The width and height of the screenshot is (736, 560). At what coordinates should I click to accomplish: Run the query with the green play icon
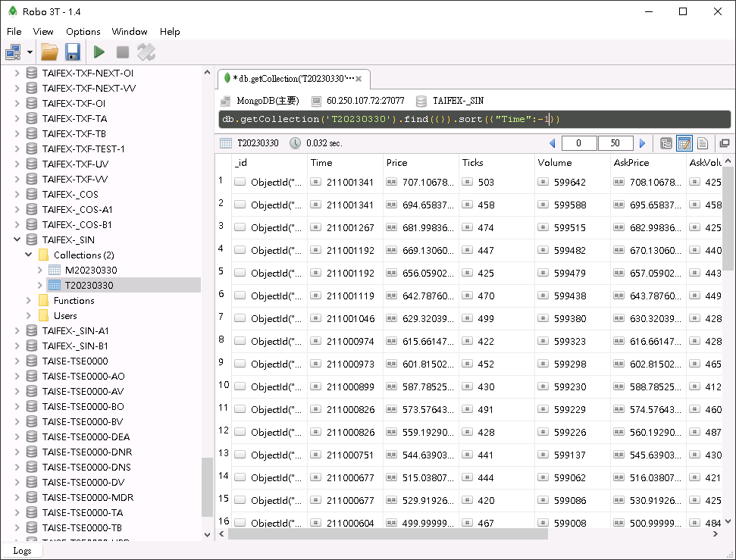coord(99,52)
